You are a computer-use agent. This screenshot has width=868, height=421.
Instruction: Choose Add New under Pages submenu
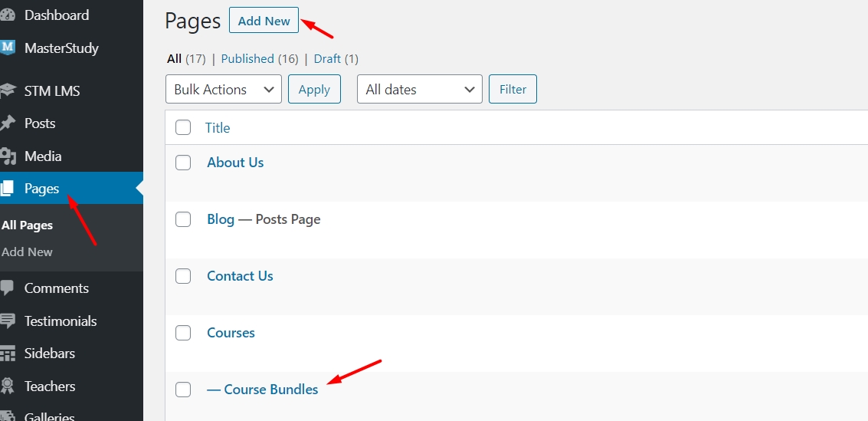[28, 252]
